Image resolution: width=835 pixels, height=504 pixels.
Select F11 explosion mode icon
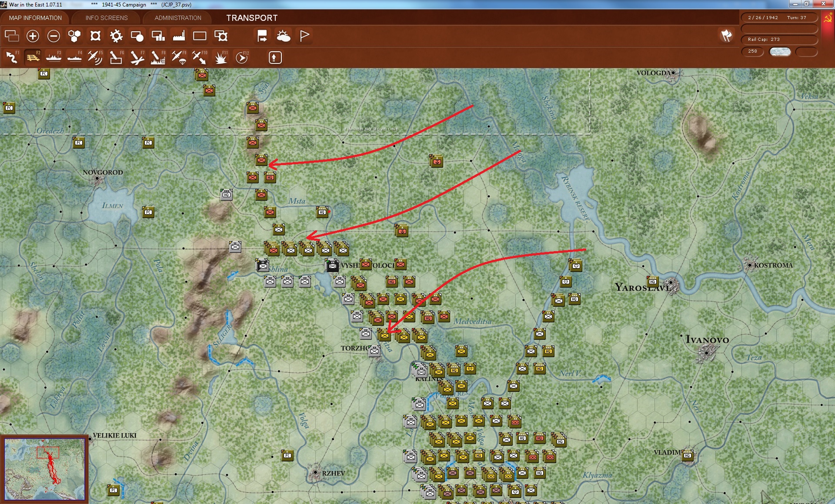click(221, 57)
